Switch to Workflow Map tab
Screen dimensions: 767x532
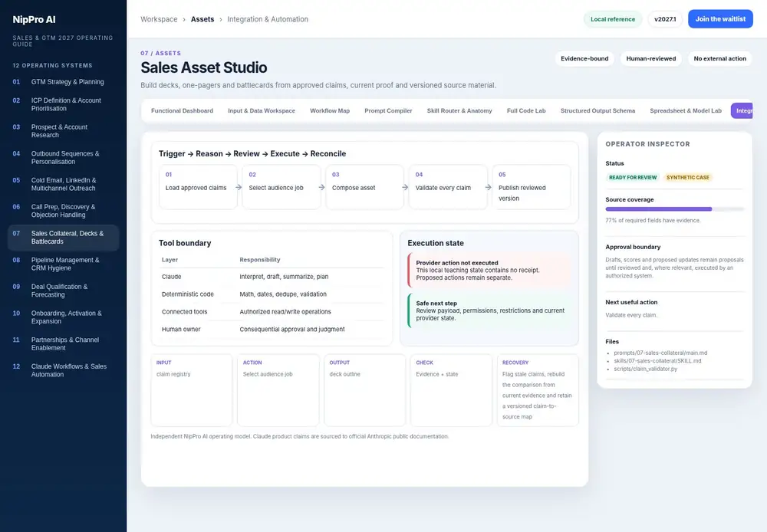[330, 110]
